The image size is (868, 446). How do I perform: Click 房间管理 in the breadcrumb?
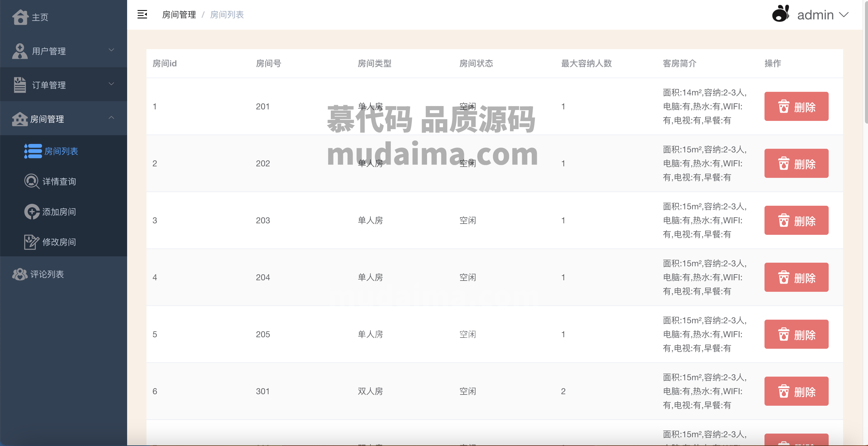click(179, 15)
